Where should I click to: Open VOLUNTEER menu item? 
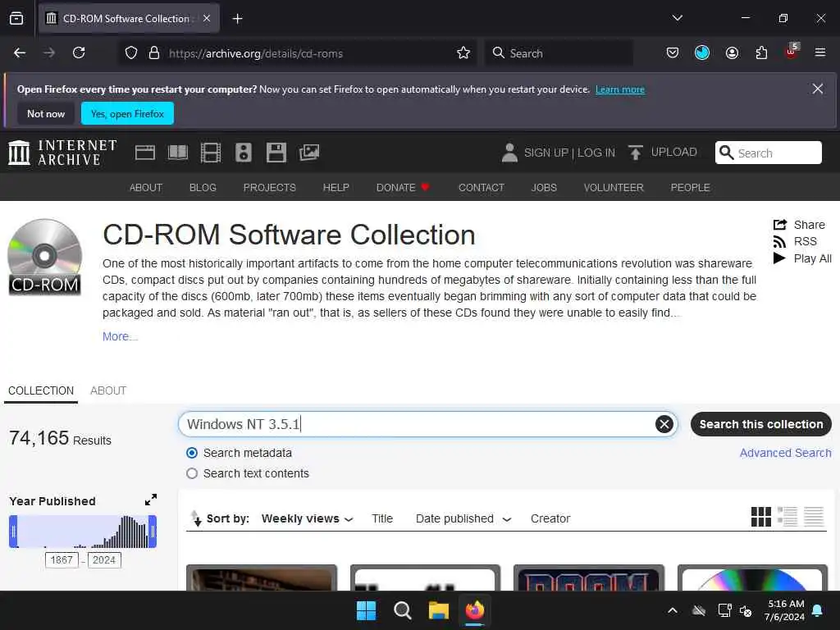[614, 188]
